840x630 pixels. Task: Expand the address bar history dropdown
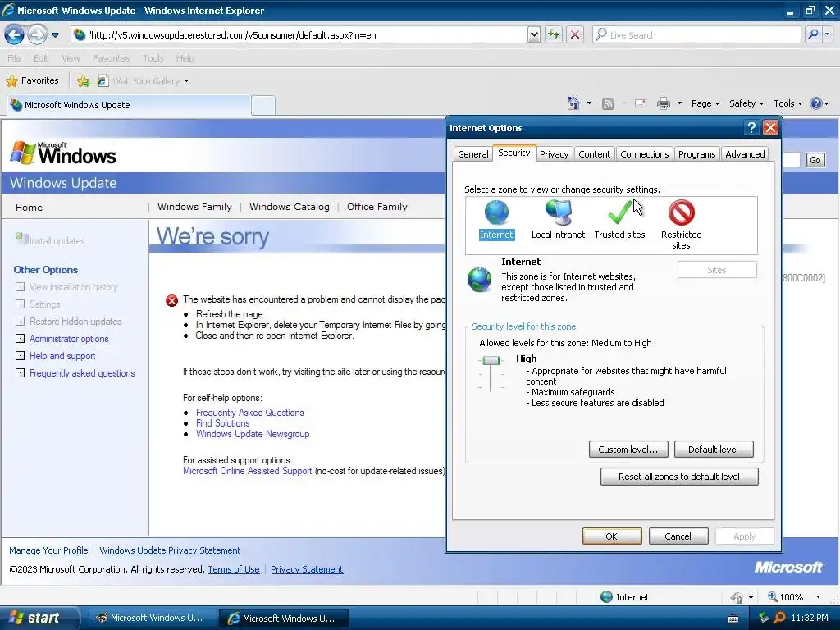(x=534, y=35)
